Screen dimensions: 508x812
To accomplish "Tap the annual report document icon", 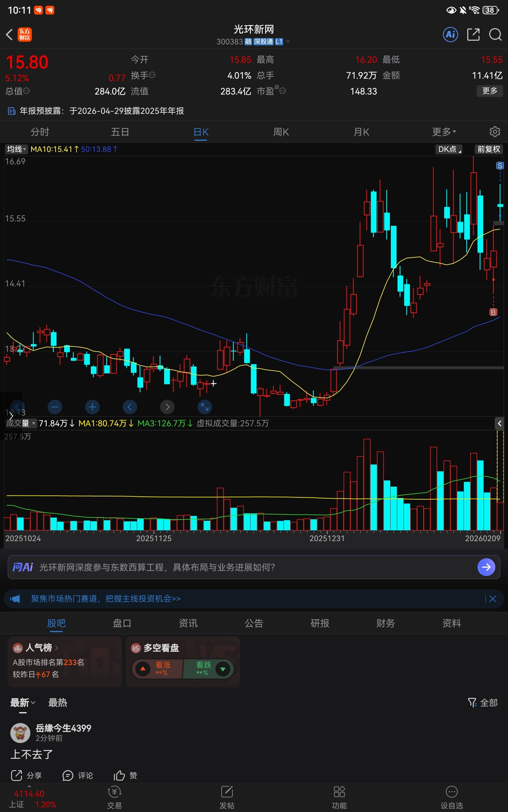I will [x=12, y=111].
